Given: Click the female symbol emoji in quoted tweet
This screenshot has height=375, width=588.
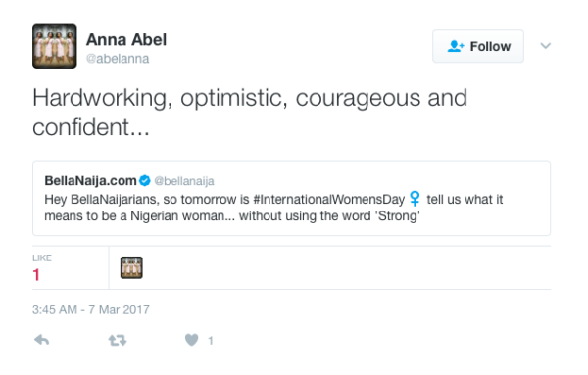Looking at the screenshot, I should [x=415, y=199].
